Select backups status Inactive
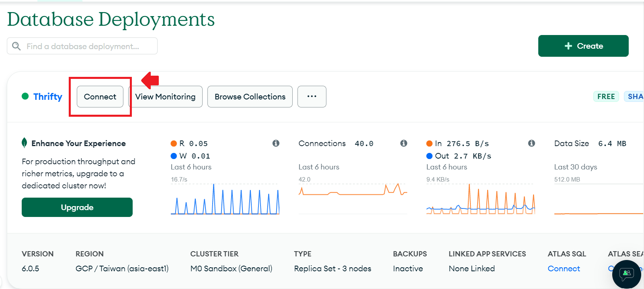The height and width of the screenshot is (289, 644). pyautogui.click(x=408, y=268)
